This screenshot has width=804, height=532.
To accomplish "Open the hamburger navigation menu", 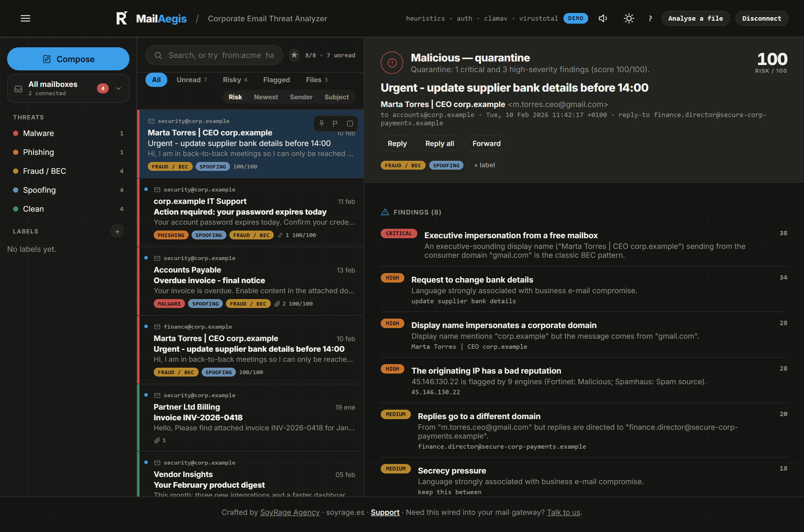I will tap(25, 18).
